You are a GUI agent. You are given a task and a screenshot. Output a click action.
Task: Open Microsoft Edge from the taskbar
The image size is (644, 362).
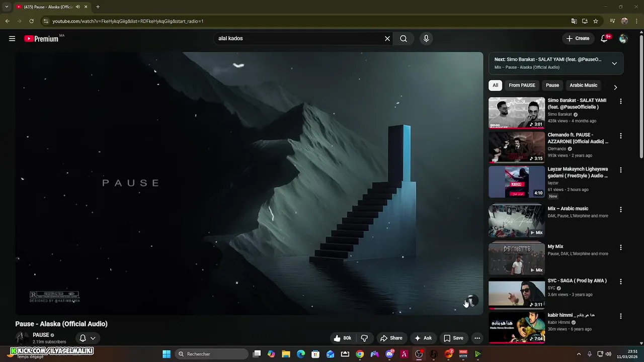(301, 354)
